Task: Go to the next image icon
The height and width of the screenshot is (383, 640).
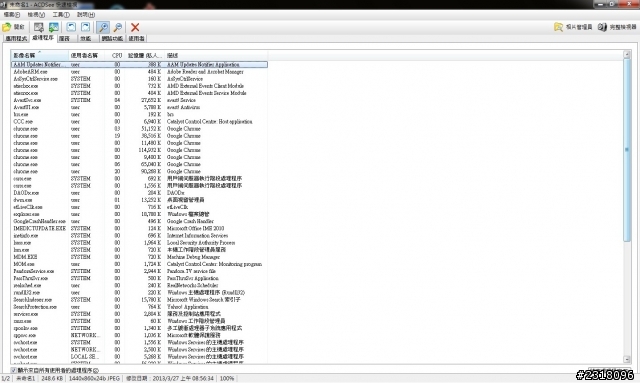Action: (54, 27)
